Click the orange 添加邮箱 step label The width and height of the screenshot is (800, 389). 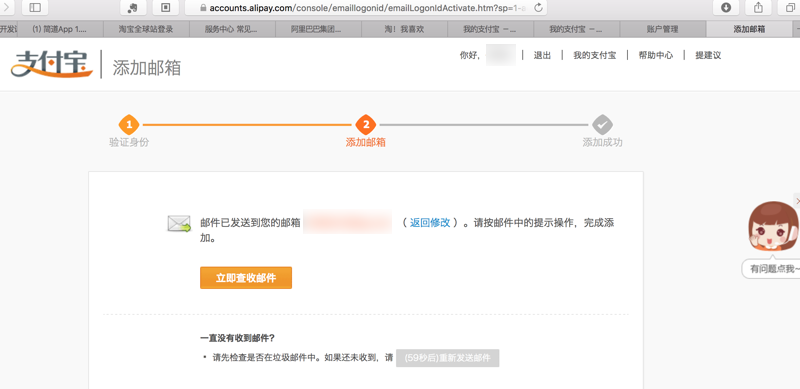click(366, 142)
